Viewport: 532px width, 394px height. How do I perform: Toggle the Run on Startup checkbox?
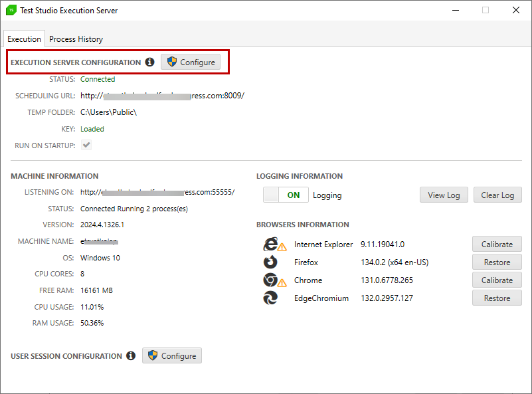click(x=86, y=146)
